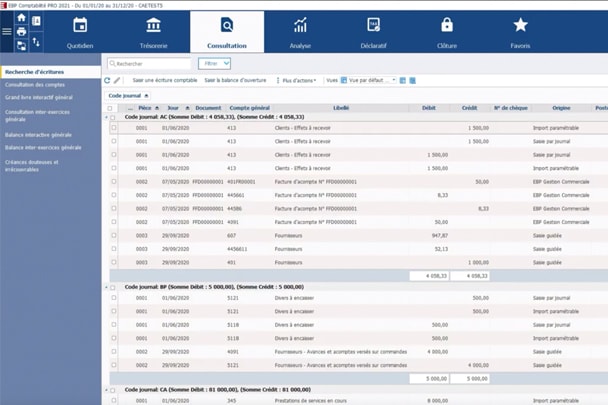Click the up-down arrows transfer icon
This screenshot has width=608, height=405.
point(37,43)
